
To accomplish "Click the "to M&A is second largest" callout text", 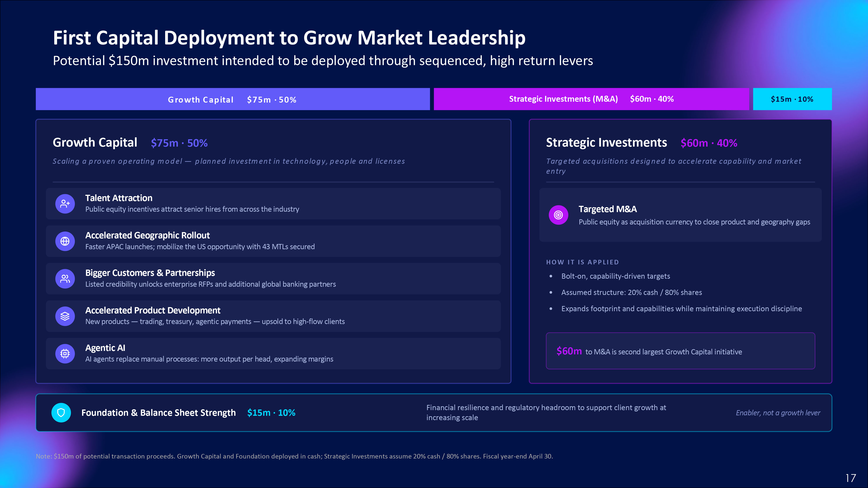I will coord(663,352).
